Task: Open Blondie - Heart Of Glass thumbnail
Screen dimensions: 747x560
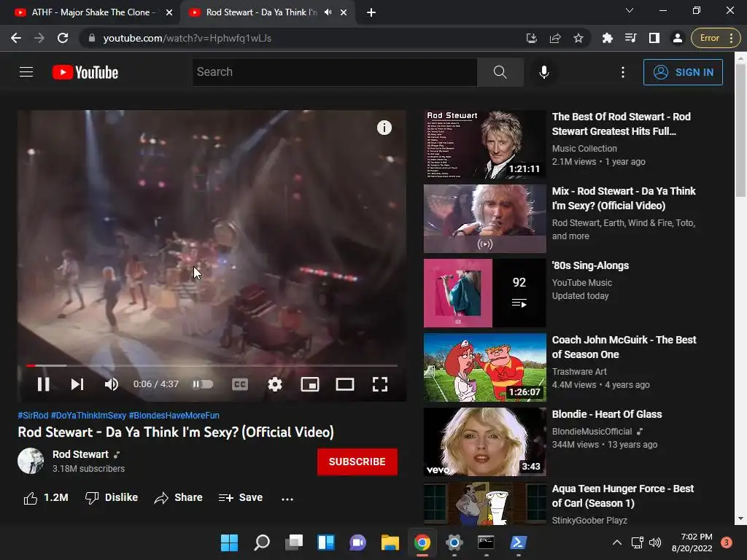Action: click(x=485, y=442)
